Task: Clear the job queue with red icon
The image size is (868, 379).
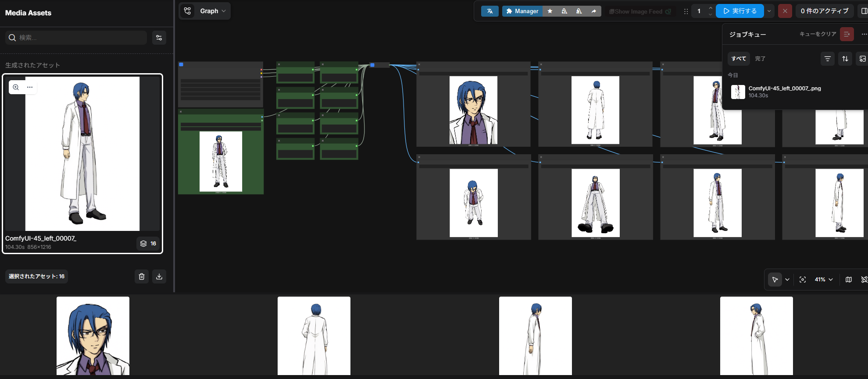Action: [847, 34]
